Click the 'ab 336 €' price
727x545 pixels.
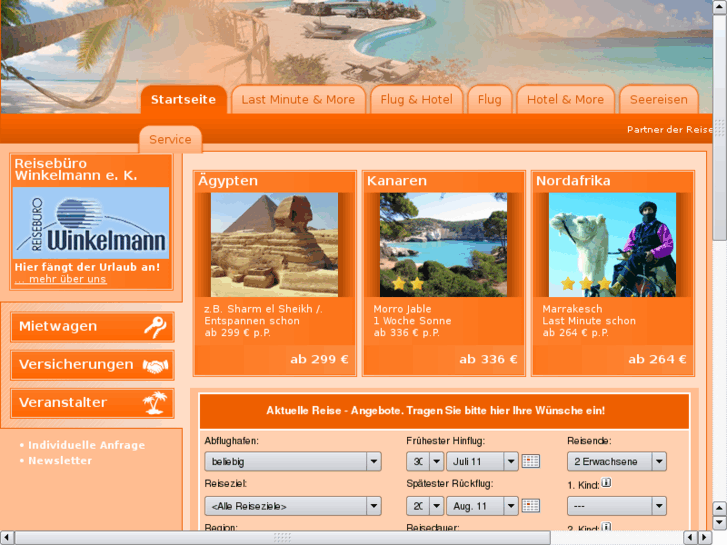click(488, 359)
